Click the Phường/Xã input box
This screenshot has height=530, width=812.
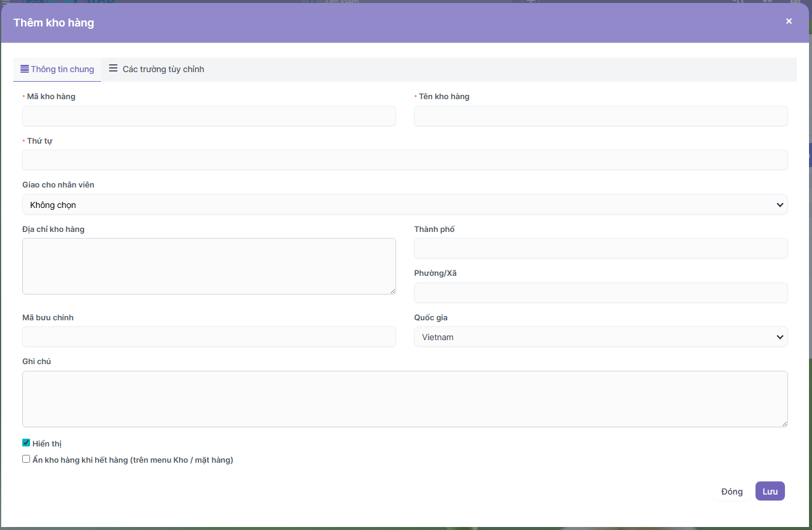[600, 293]
